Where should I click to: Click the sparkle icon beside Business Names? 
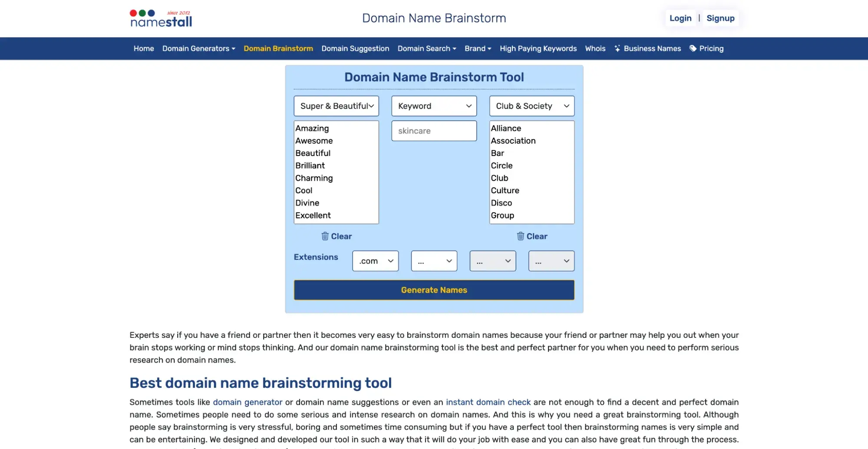[617, 49]
